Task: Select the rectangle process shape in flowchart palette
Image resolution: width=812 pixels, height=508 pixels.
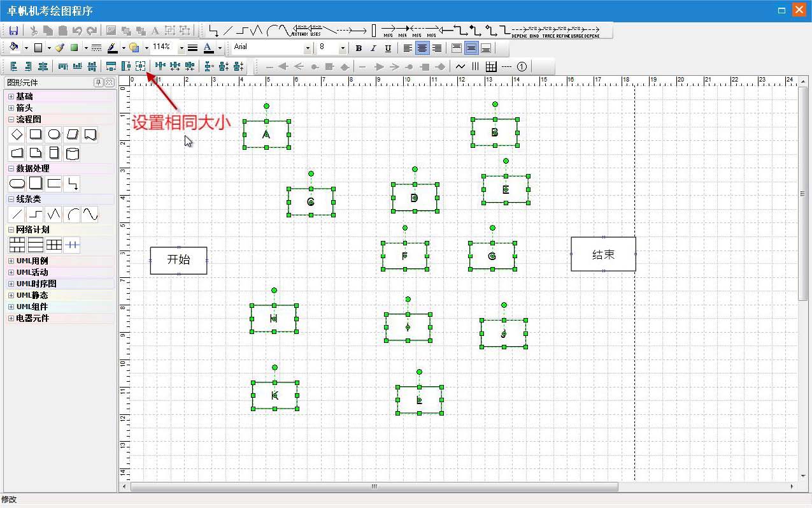Action: coord(36,134)
